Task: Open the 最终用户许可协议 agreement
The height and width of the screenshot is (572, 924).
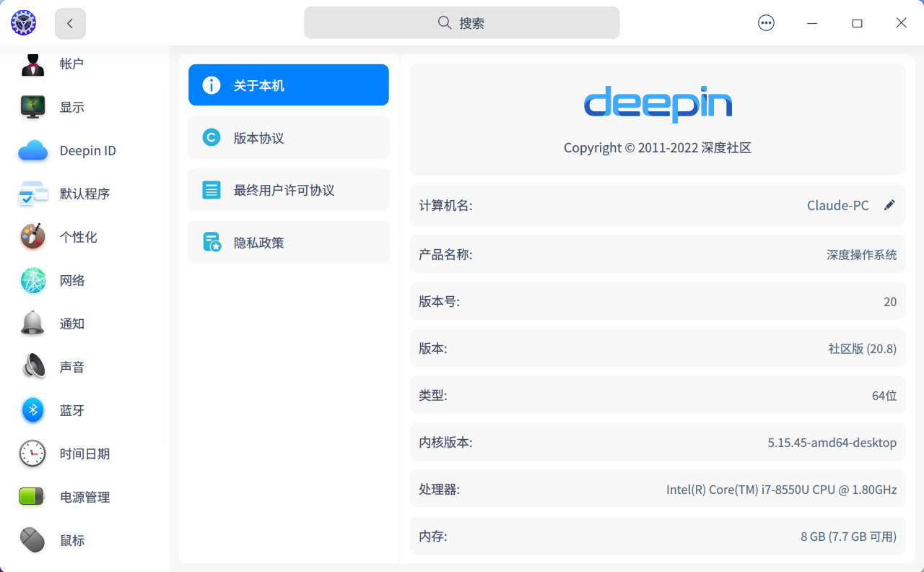Action: pyautogui.click(x=288, y=189)
